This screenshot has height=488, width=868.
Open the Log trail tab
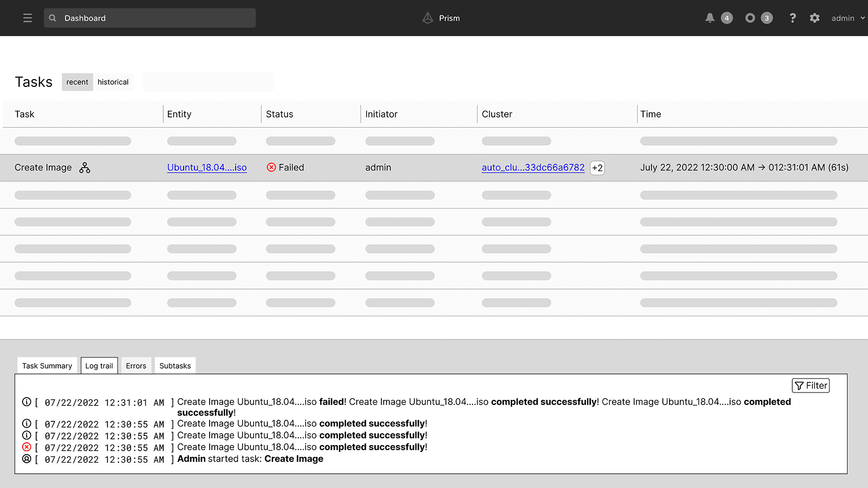pyautogui.click(x=99, y=366)
